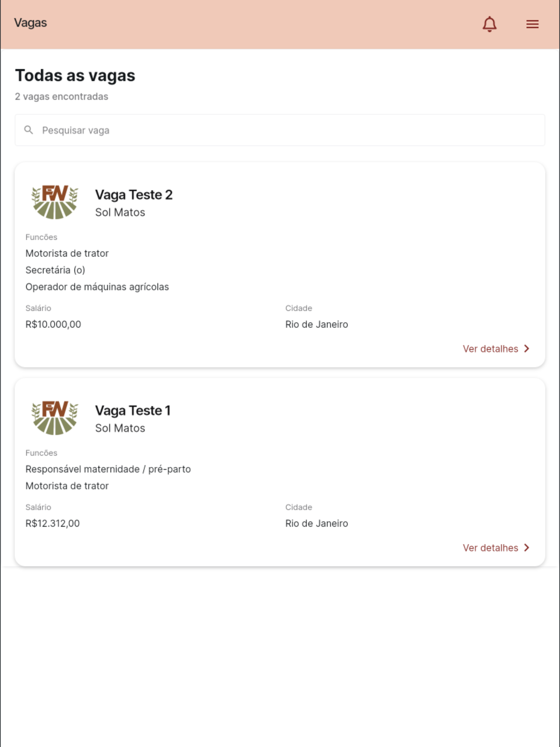Screen dimensions: 560x747
Task: Click the R$12.312,00 salary value
Action: [x=52, y=523]
